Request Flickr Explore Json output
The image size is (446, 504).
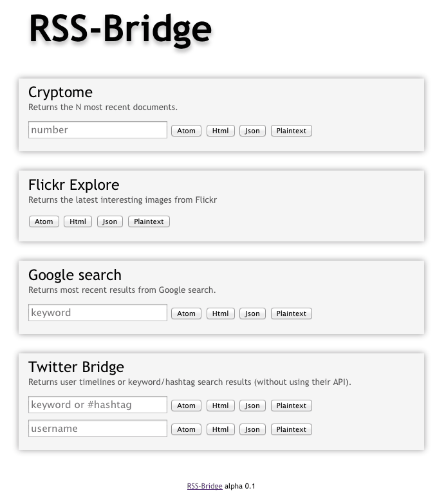110,221
